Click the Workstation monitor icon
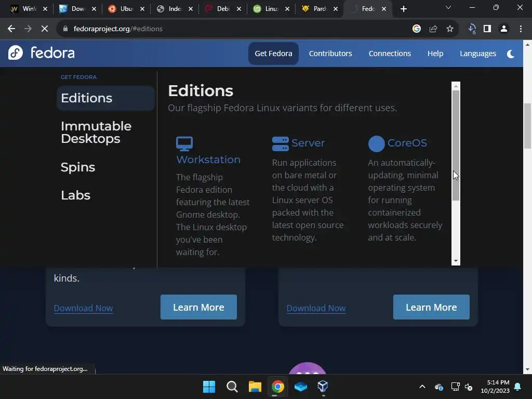Screen dimensions: 532x399 184,144
